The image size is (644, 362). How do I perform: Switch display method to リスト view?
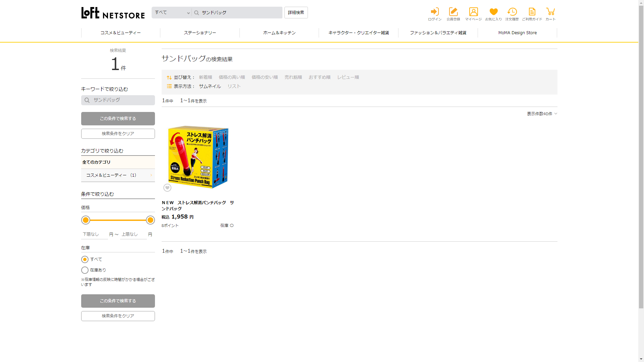coord(234,86)
